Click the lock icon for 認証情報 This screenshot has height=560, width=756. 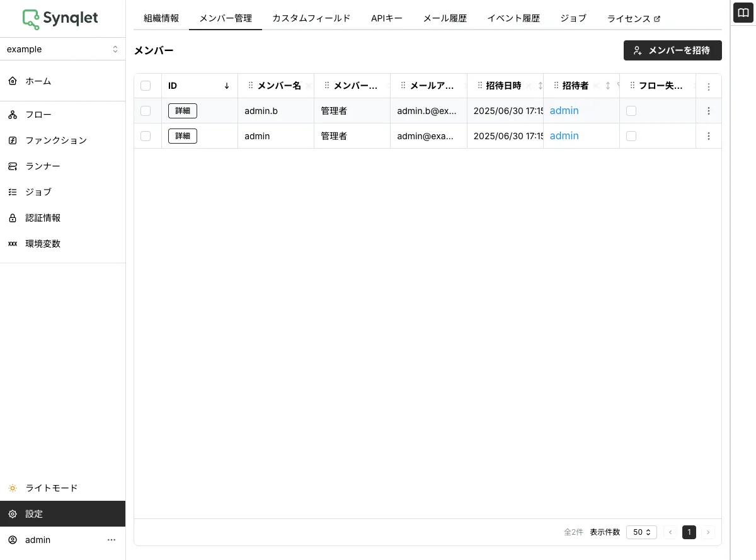click(x=13, y=218)
